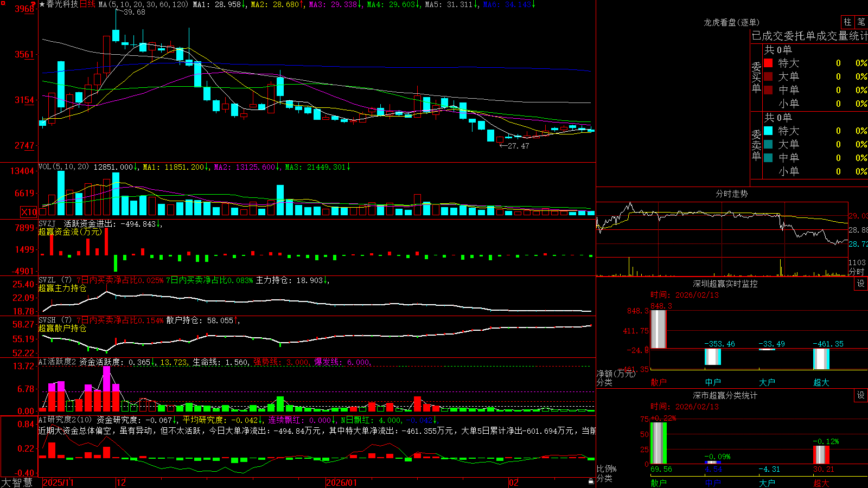Click the 27.47 low price annotation
Screen dimensions: 868x488
click(x=518, y=146)
